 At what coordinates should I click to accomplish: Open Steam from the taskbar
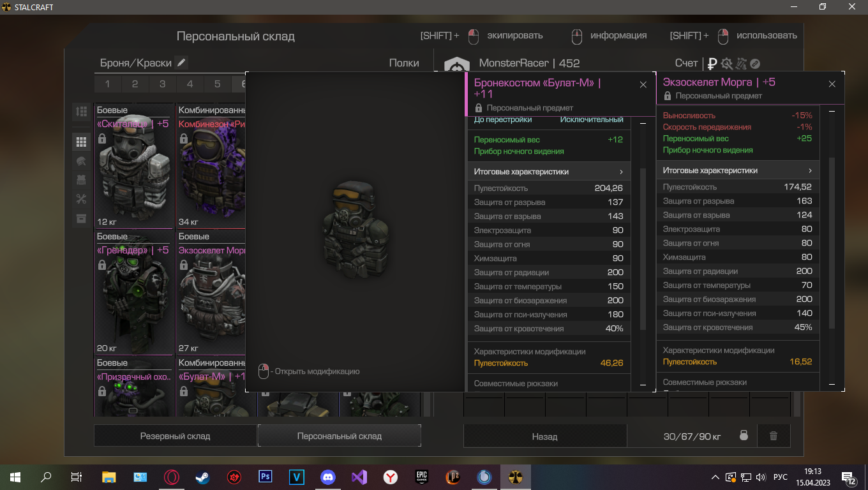pyautogui.click(x=202, y=477)
